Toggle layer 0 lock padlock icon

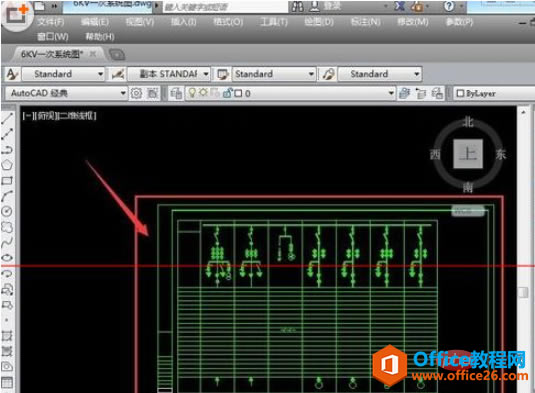tap(227, 93)
